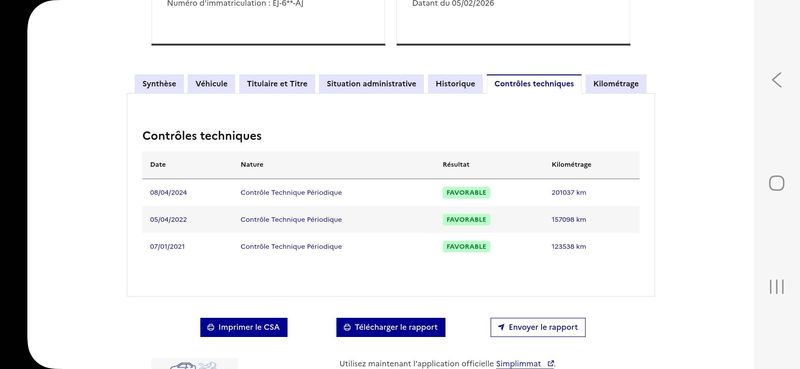Image resolution: width=800 pixels, height=369 pixels.
Task: Follow the Simplimmat link
Action: click(518, 364)
